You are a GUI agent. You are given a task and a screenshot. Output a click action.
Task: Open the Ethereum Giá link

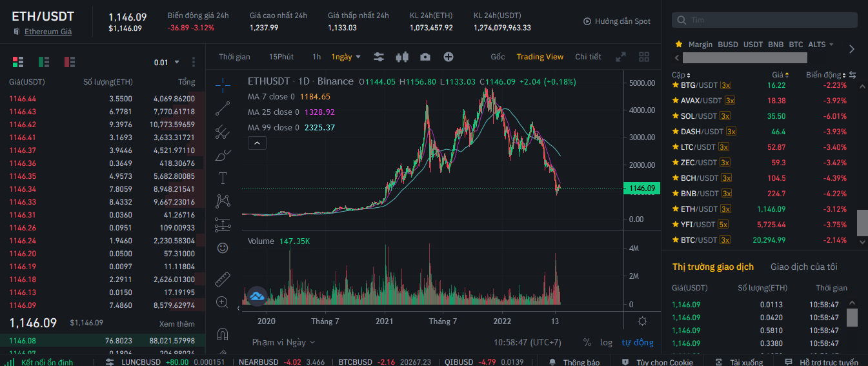[48, 32]
